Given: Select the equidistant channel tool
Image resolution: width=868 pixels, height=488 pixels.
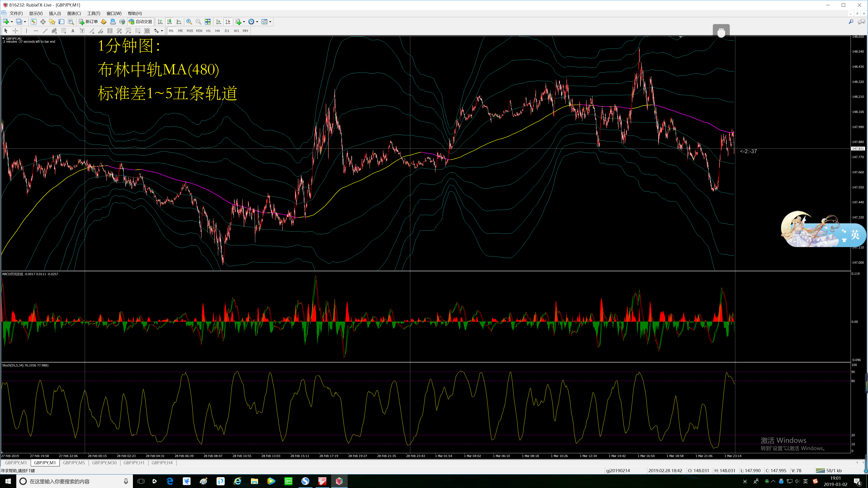Looking at the screenshot, I should coord(54,31).
